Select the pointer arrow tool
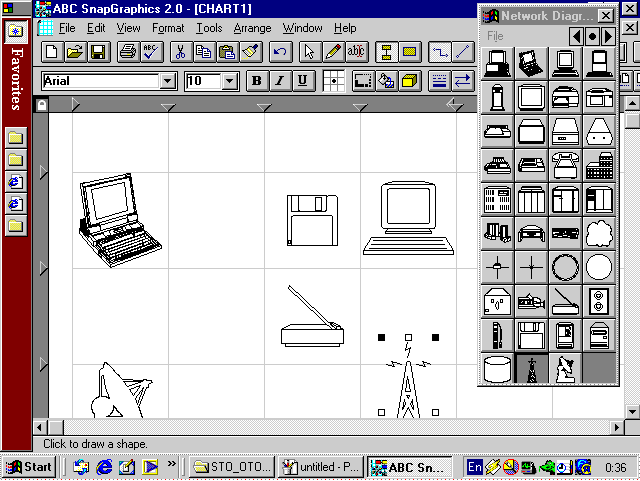 click(x=309, y=52)
